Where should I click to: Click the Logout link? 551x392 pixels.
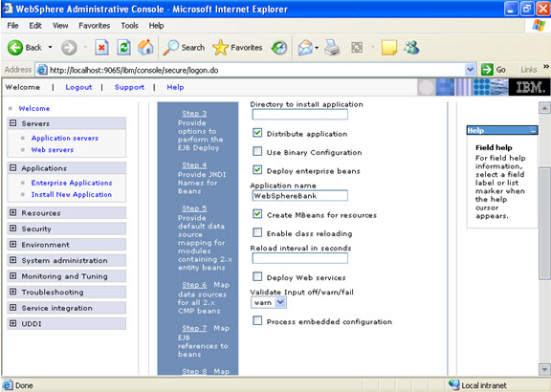[78, 87]
